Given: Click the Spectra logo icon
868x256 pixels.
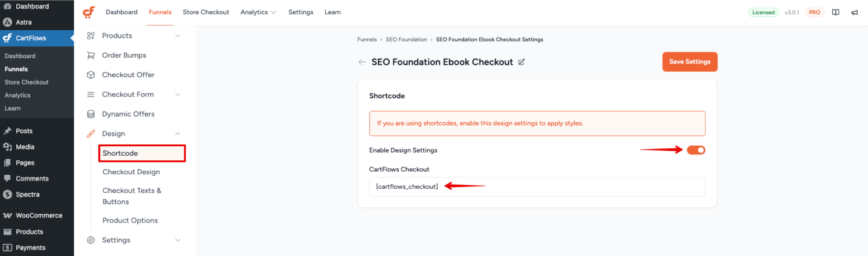Looking at the screenshot, I should [8, 195].
